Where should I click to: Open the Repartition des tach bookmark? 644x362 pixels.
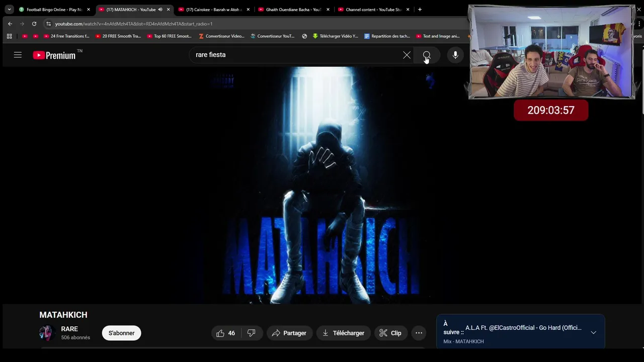coord(387,36)
